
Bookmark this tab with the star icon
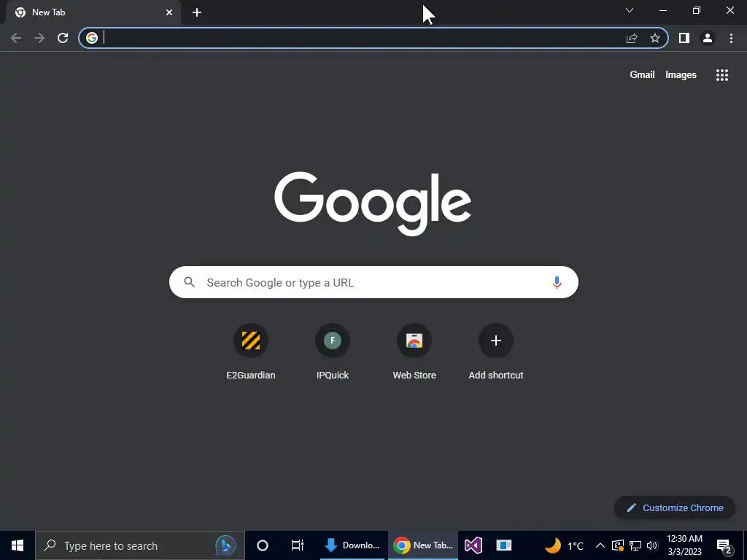655,38
